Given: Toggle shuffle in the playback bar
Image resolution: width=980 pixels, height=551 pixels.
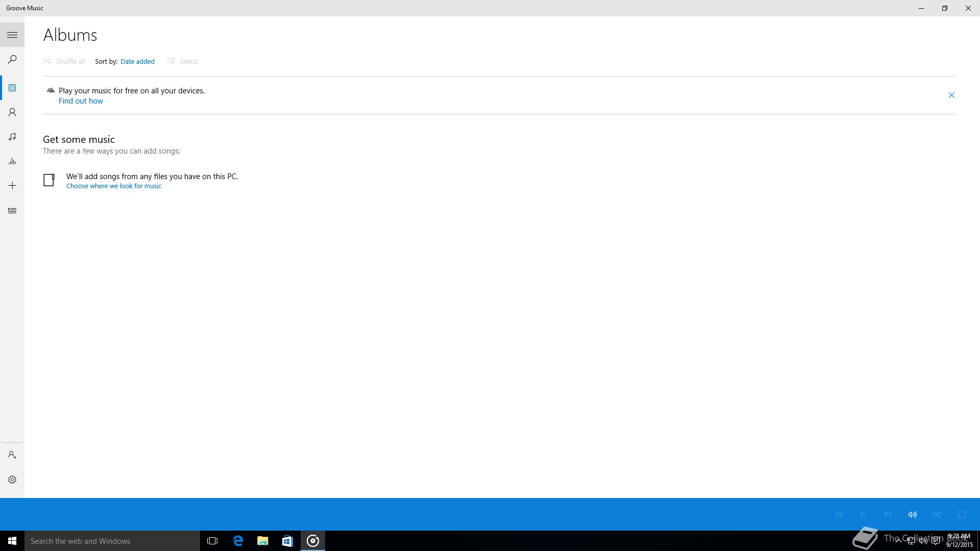Looking at the screenshot, I should point(937,514).
